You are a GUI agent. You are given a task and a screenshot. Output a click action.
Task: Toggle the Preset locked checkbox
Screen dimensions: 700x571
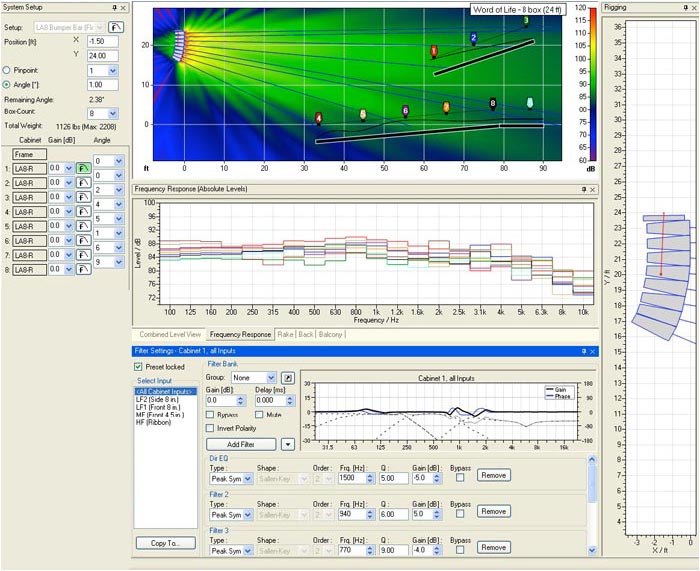coord(139,367)
